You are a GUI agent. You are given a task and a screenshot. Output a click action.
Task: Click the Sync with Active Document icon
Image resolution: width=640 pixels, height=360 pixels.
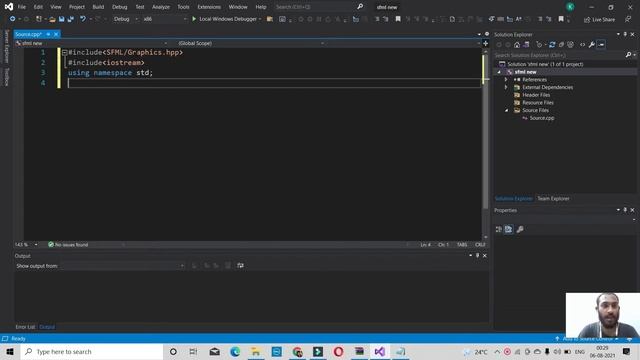[552, 45]
